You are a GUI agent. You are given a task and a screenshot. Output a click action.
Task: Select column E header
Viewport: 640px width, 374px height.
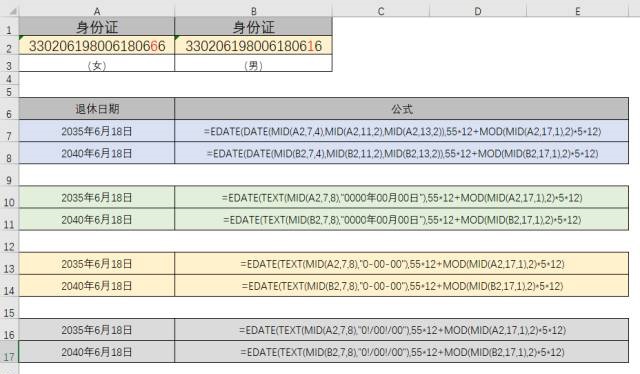(578, 11)
